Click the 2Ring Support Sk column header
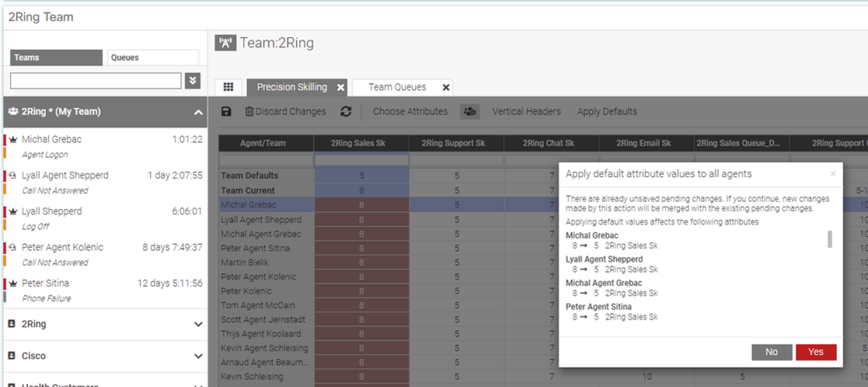This screenshot has height=387, width=868. tap(457, 143)
